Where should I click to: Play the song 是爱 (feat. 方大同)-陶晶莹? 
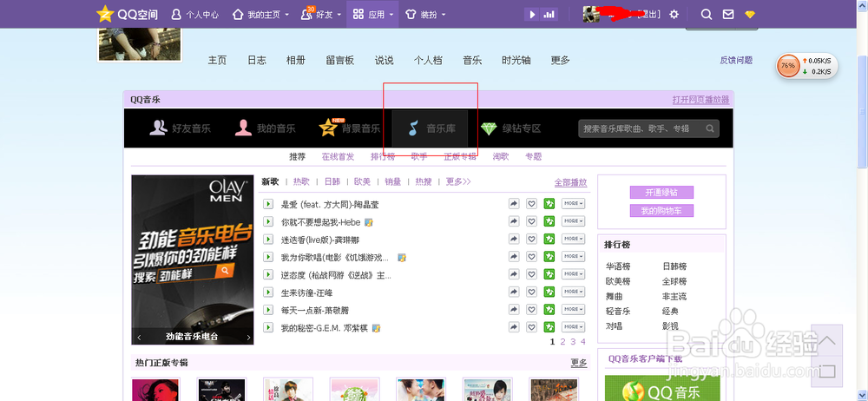[268, 204]
